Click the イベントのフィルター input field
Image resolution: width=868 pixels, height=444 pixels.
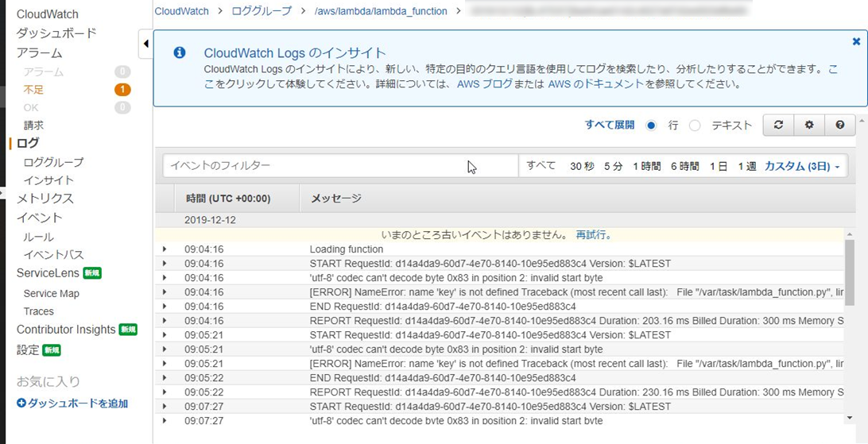[340, 166]
